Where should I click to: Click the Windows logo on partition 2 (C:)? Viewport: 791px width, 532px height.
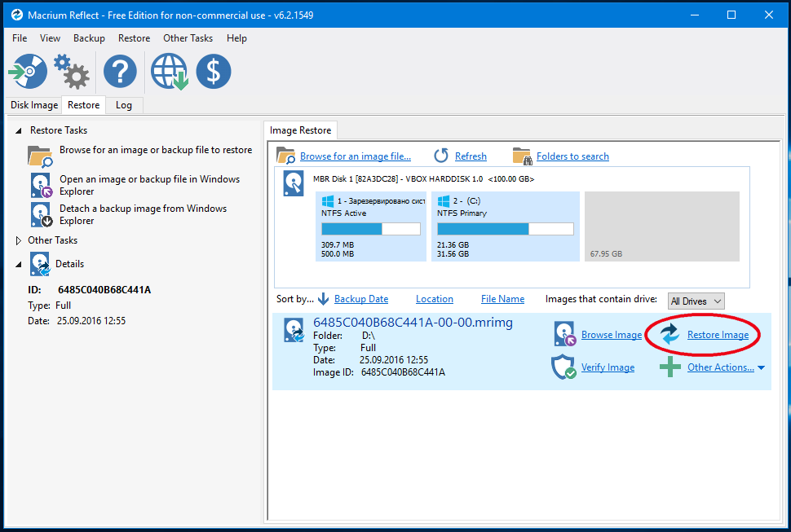coord(444,201)
